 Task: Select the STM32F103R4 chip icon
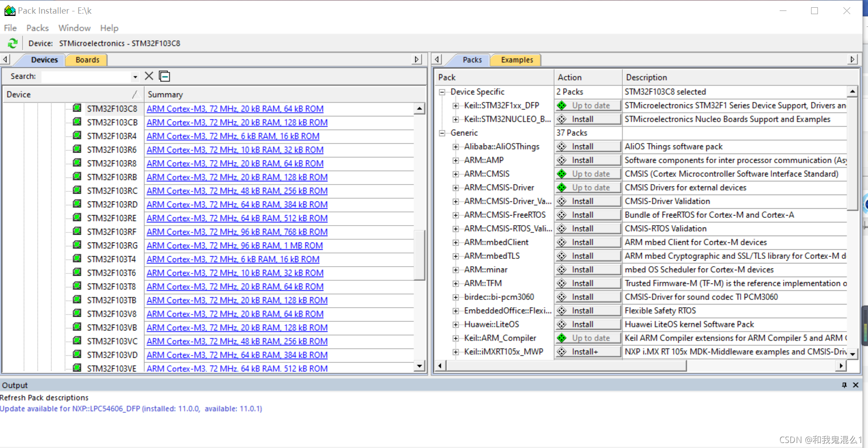pos(77,135)
